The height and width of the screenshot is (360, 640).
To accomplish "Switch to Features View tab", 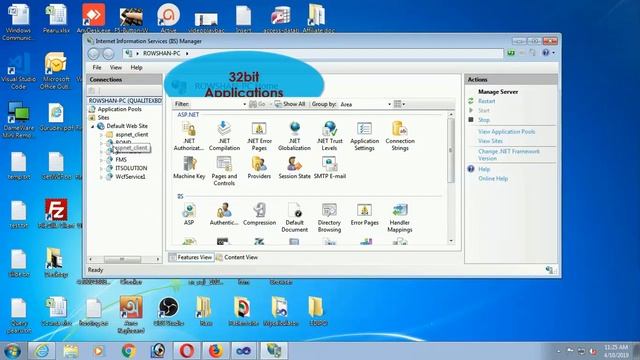I will coord(191,257).
